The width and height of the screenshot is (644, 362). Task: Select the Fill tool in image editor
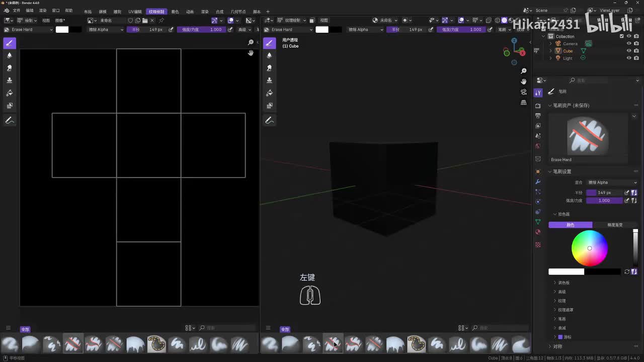[9, 93]
